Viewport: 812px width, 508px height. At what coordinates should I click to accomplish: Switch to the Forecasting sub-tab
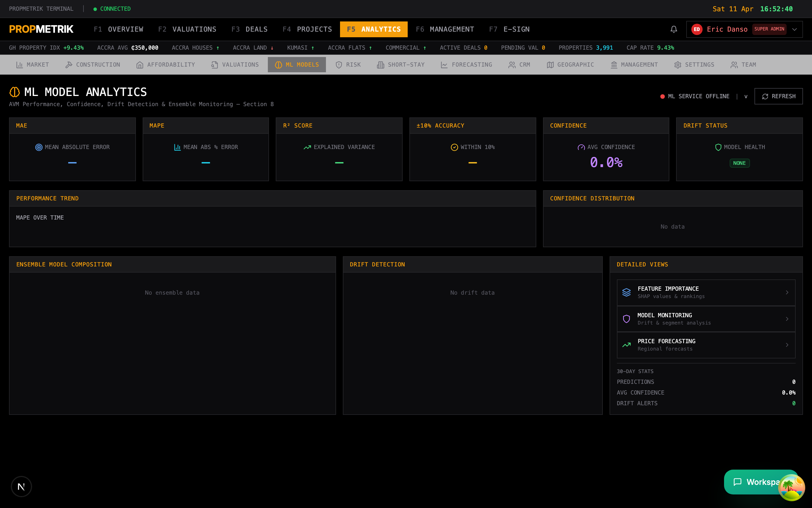pyautogui.click(x=466, y=65)
